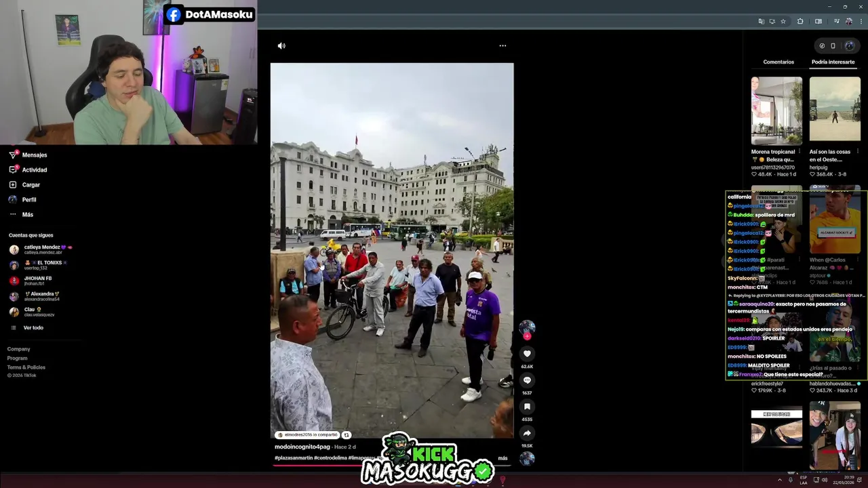Show hidden system tray icons chevron
This screenshot has height=488, width=868.
tap(780, 480)
